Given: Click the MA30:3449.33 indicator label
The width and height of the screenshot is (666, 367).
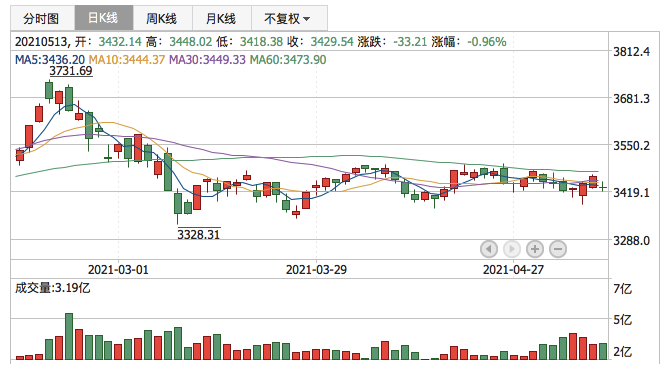Looking at the screenshot, I should [x=207, y=59].
